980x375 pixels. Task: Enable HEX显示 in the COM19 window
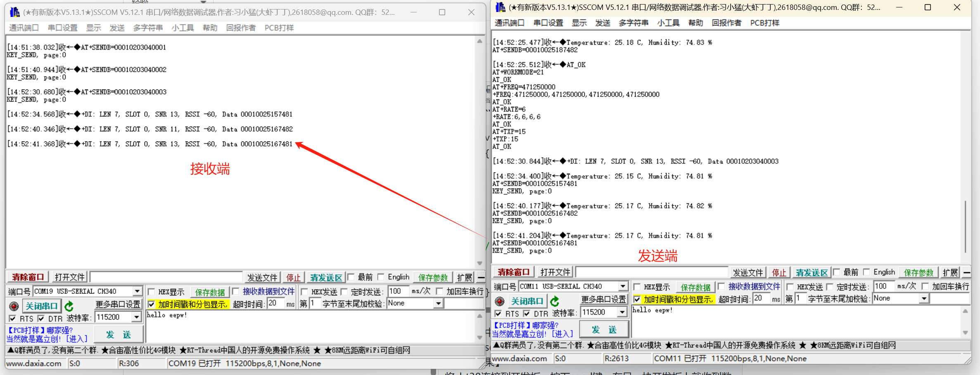click(x=152, y=292)
